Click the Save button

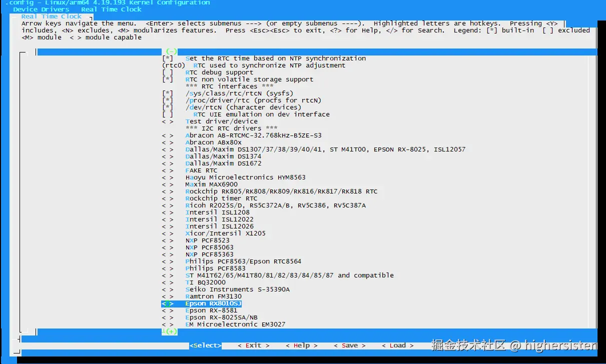tap(350, 345)
